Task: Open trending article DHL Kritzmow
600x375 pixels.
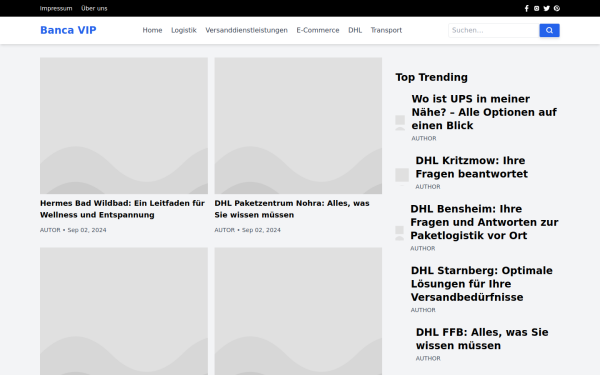Action: click(471, 167)
